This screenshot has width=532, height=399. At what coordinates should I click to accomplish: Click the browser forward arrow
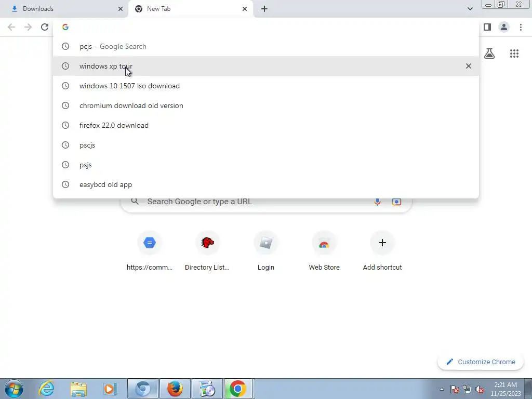point(28,27)
